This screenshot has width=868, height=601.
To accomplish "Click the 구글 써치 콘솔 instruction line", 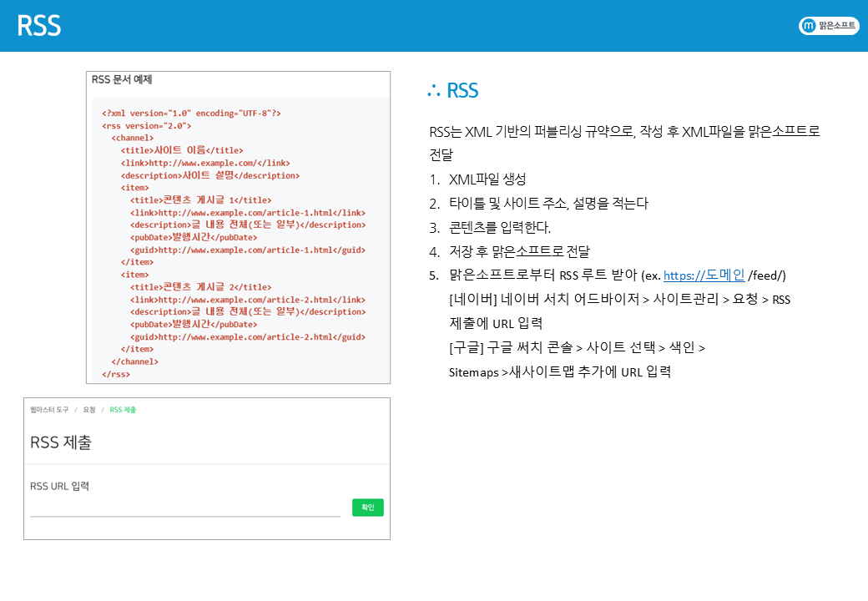I will point(576,347).
